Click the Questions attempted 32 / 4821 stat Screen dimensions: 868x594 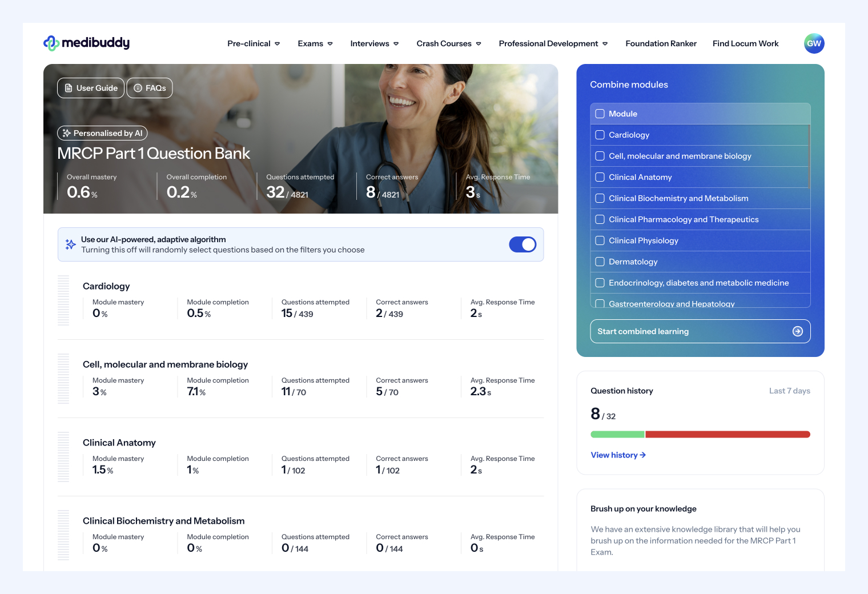pyautogui.click(x=300, y=187)
